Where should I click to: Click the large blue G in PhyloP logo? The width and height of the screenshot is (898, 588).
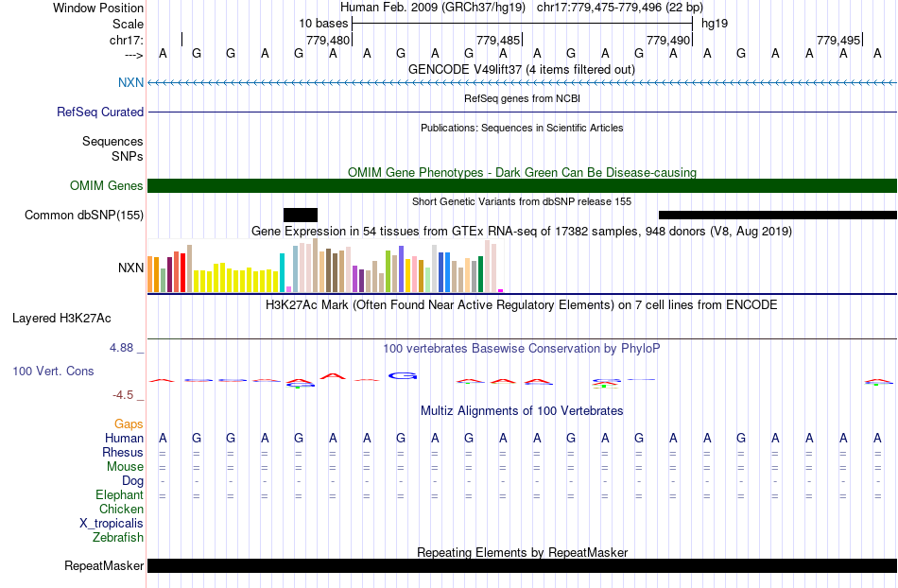click(x=403, y=376)
